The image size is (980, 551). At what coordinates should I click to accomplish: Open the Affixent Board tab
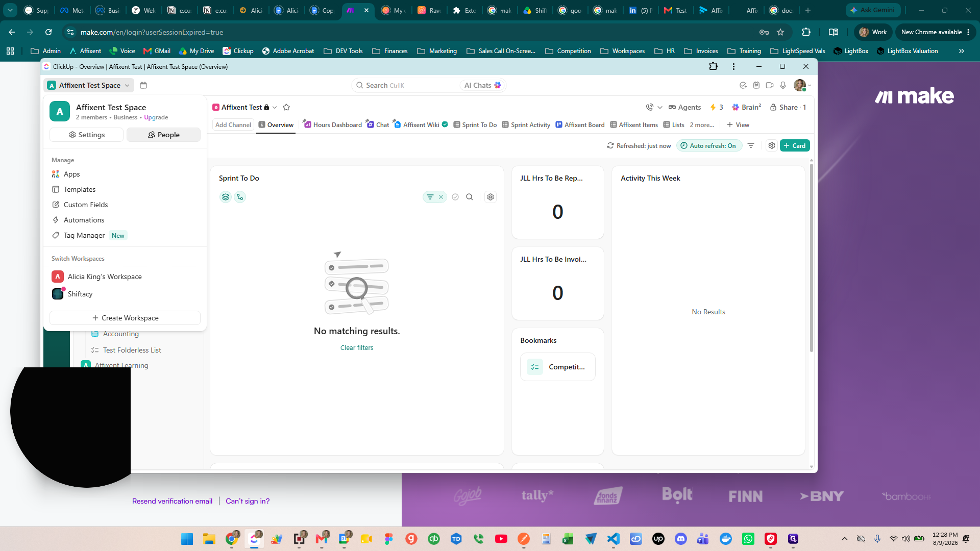tap(580, 124)
